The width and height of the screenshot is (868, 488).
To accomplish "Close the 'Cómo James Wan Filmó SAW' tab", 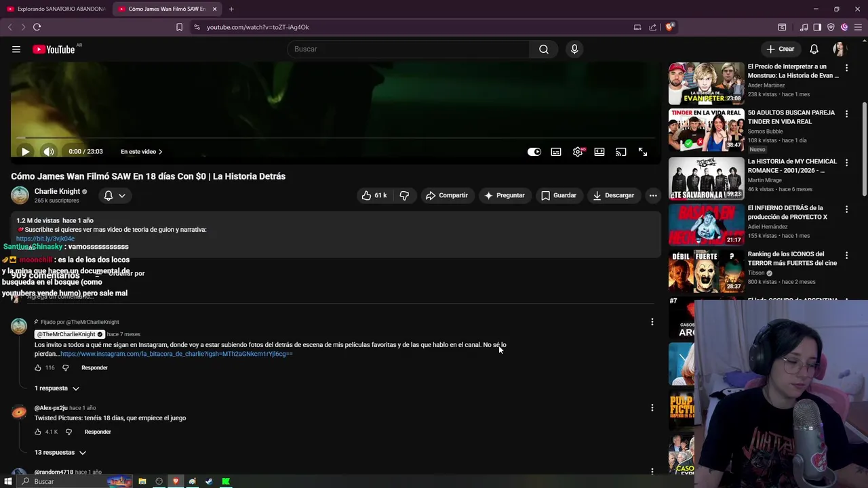I will click(215, 9).
